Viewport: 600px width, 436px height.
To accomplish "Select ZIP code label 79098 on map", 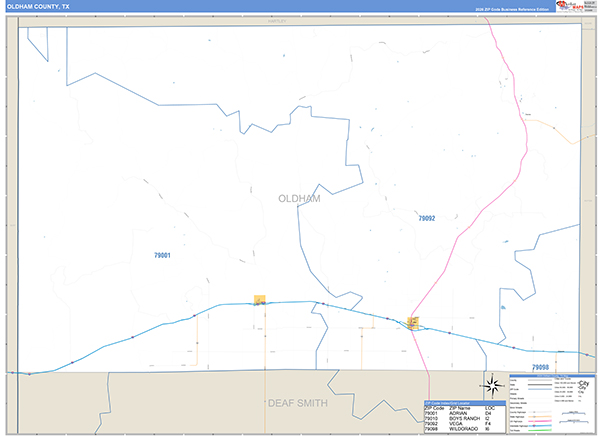I will [x=540, y=367].
